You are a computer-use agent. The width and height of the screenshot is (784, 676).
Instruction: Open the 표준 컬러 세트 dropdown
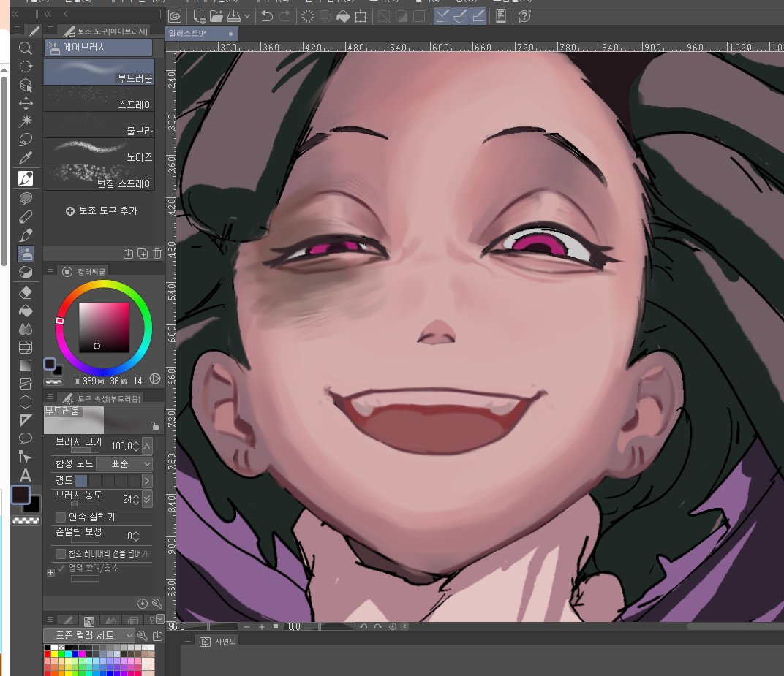(89, 636)
